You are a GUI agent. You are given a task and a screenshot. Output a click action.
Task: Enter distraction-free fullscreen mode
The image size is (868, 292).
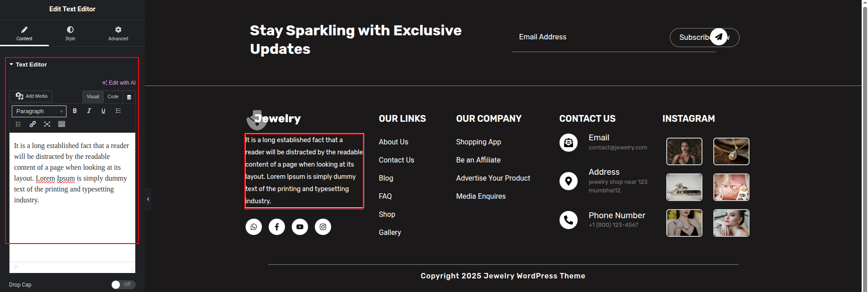click(47, 124)
